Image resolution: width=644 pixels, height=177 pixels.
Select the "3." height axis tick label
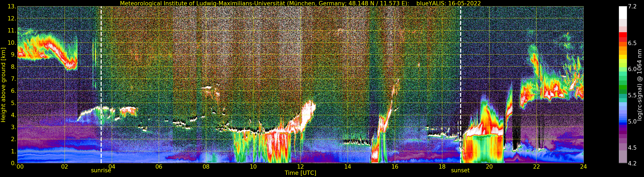click(x=13, y=127)
